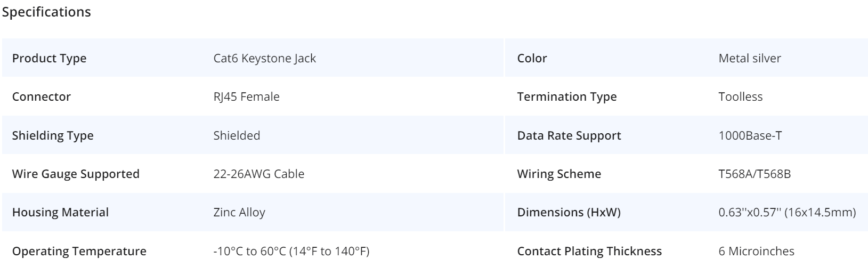Viewport: 868px width, 267px height.
Task: Select the Termination Type label
Action: tap(566, 96)
